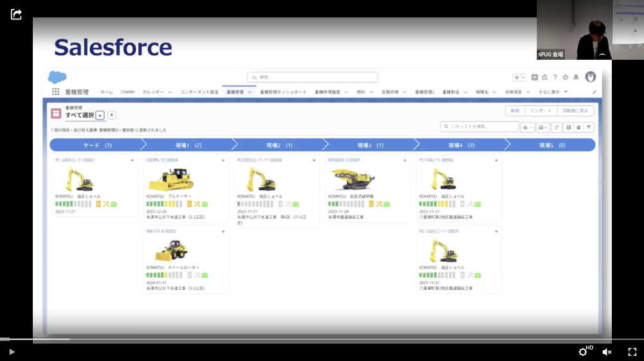This screenshot has height=361, width=644.
Task: Click the 重機管理 object icon beside list name
Action: tap(56, 113)
